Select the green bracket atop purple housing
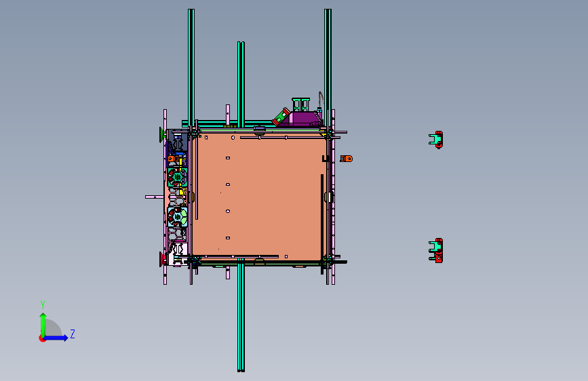 [300, 104]
